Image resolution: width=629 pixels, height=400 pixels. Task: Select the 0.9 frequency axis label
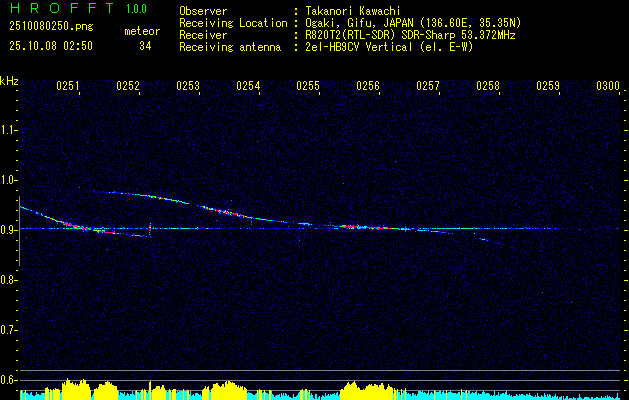9,230
